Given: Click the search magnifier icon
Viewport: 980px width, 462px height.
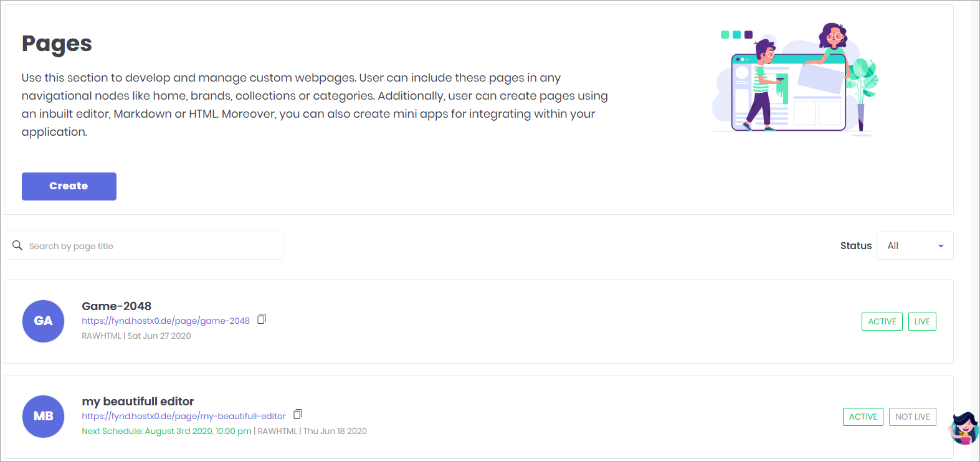Looking at the screenshot, I should [17, 245].
